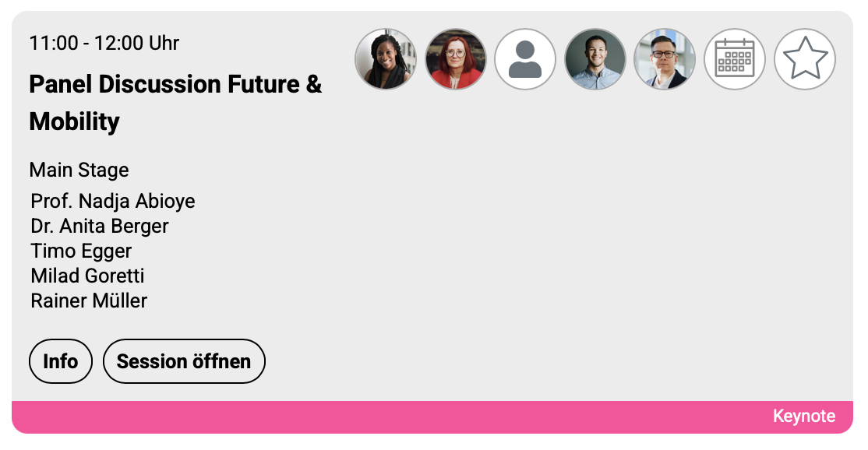
Task: Open the session with Session öffnen
Action: point(185,361)
